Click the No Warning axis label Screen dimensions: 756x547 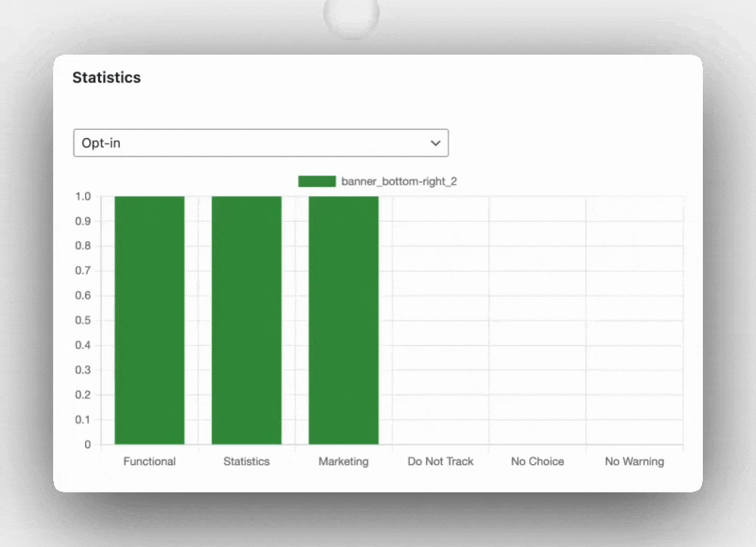point(634,461)
